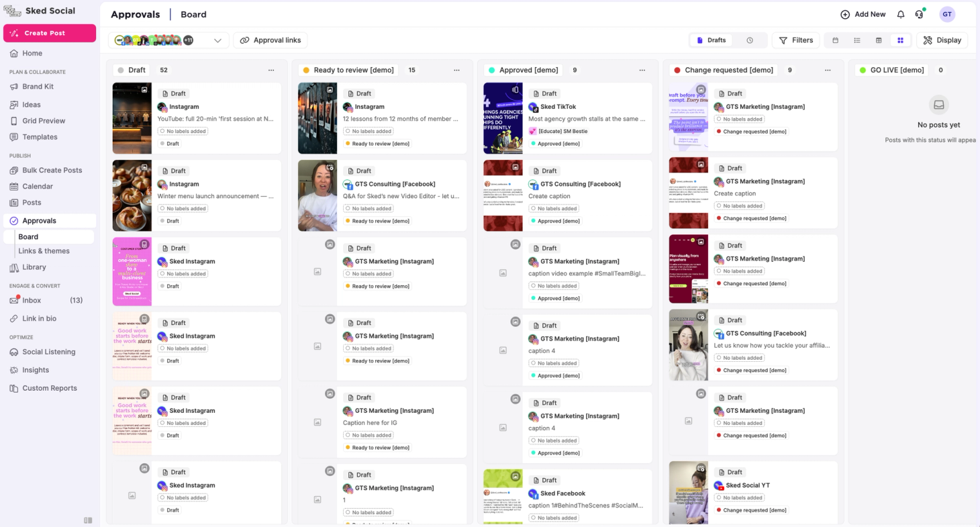
Task: Open the pretzel photo thumbnail
Action: [x=132, y=195]
